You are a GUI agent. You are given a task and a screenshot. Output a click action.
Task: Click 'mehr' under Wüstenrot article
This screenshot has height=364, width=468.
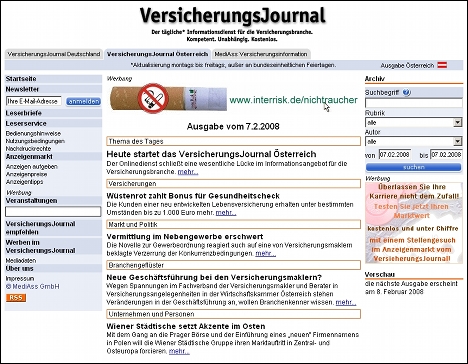click(226, 213)
